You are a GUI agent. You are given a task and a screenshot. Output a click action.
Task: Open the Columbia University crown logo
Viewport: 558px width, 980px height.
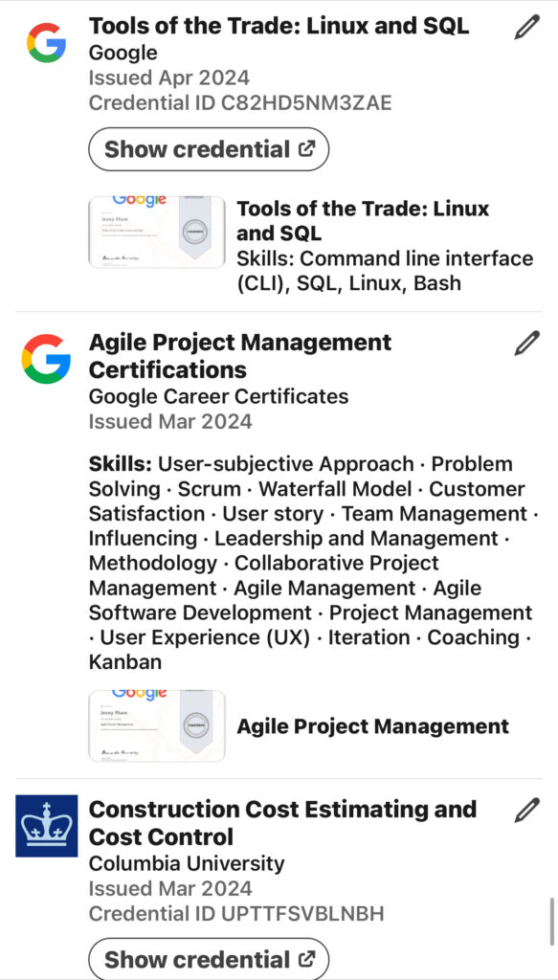point(46,826)
